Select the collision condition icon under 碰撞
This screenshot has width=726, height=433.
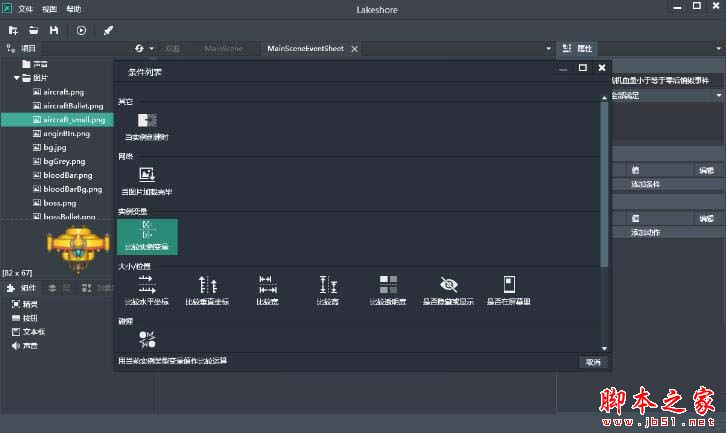(147, 339)
